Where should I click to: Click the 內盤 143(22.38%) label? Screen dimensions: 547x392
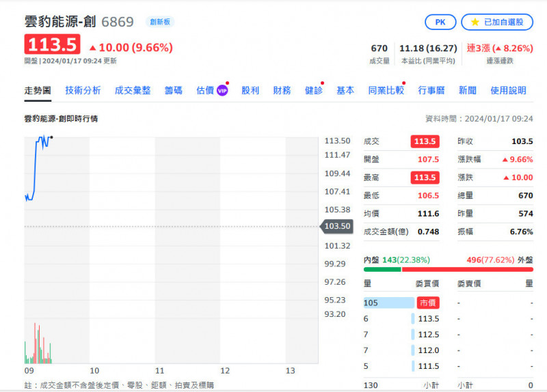tap(397, 260)
